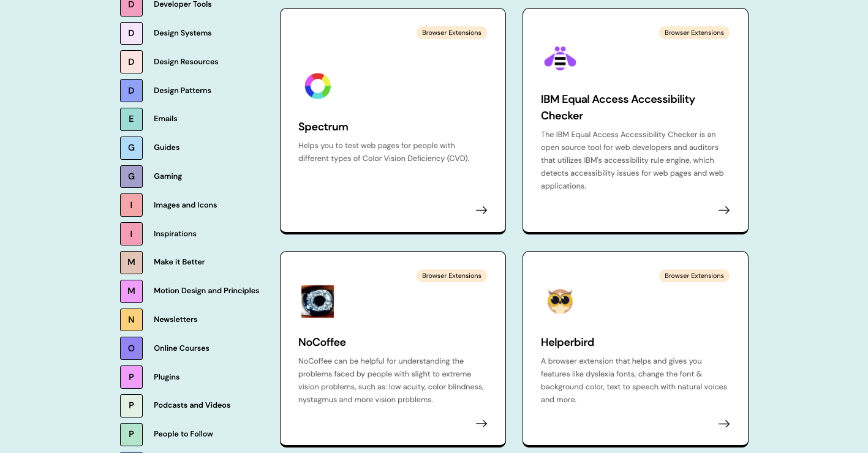The height and width of the screenshot is (453, 868).
Task: Open Motion Design and Principles category
Action: click(206, 291)
